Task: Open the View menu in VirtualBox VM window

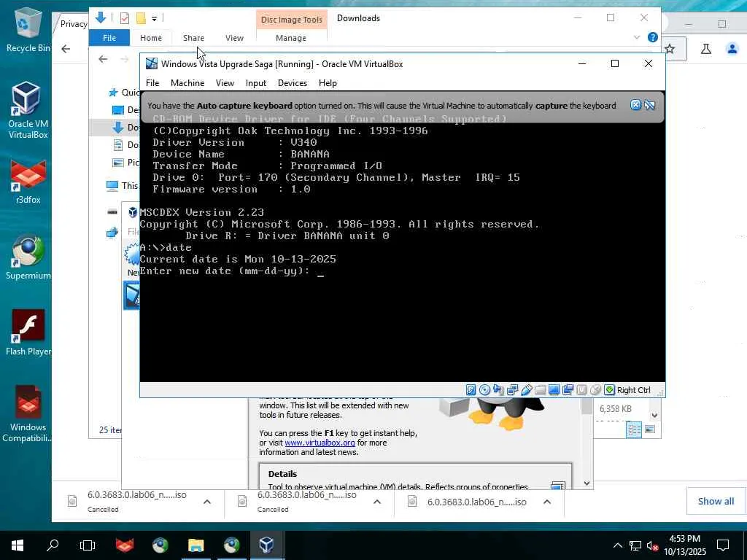Action: point(225,83)
